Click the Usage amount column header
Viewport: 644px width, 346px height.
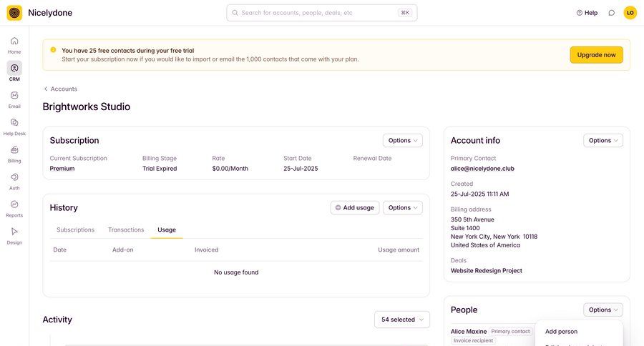399,249
